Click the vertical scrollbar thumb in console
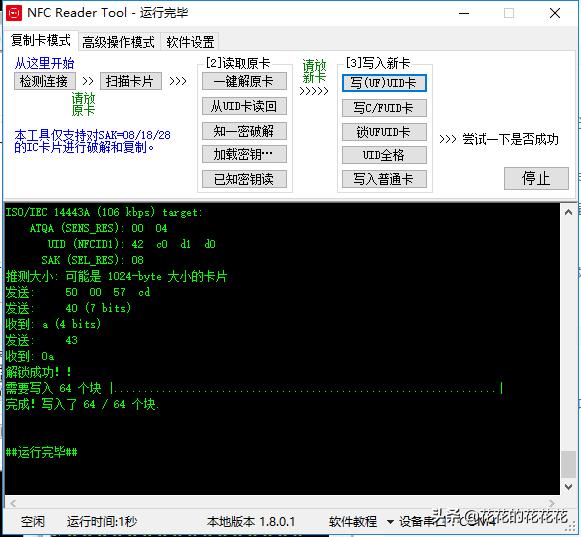Viewport: 581px width, 537px height. [568, 464]
